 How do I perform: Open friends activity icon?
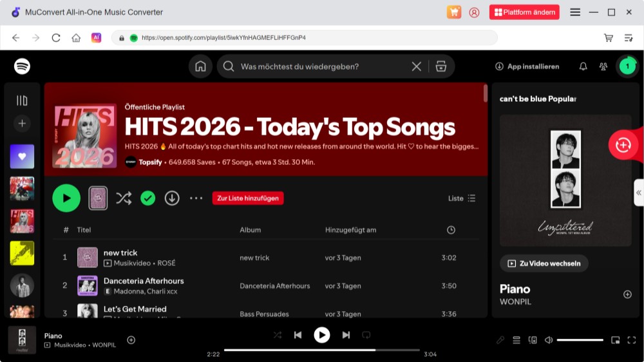click(603, 66)
